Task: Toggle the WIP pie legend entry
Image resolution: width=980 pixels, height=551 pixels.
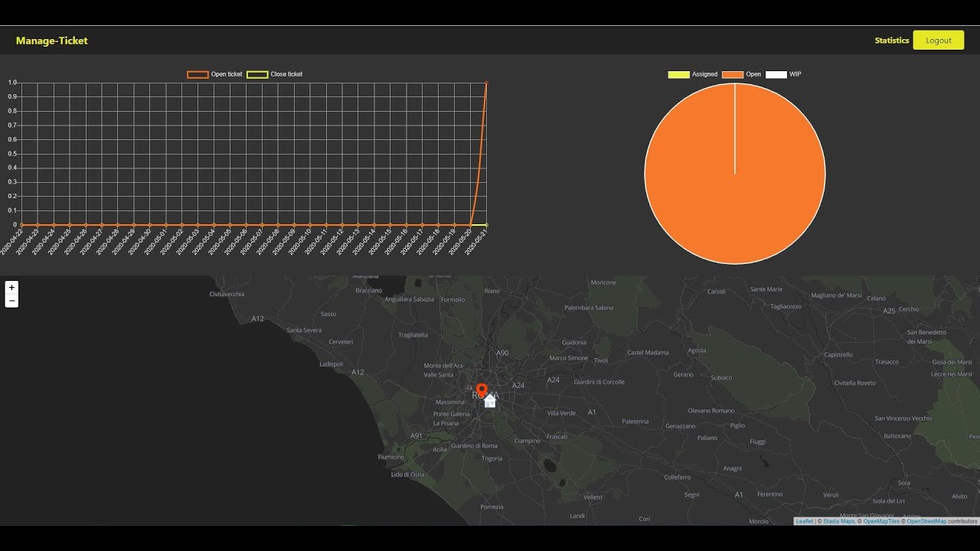Action: (x=783, y=74)
